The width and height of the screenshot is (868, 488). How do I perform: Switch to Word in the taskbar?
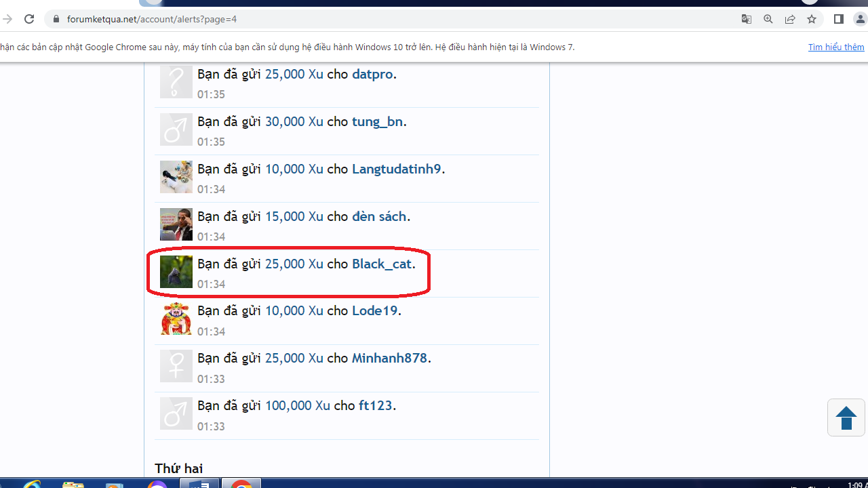pos(199,484)
